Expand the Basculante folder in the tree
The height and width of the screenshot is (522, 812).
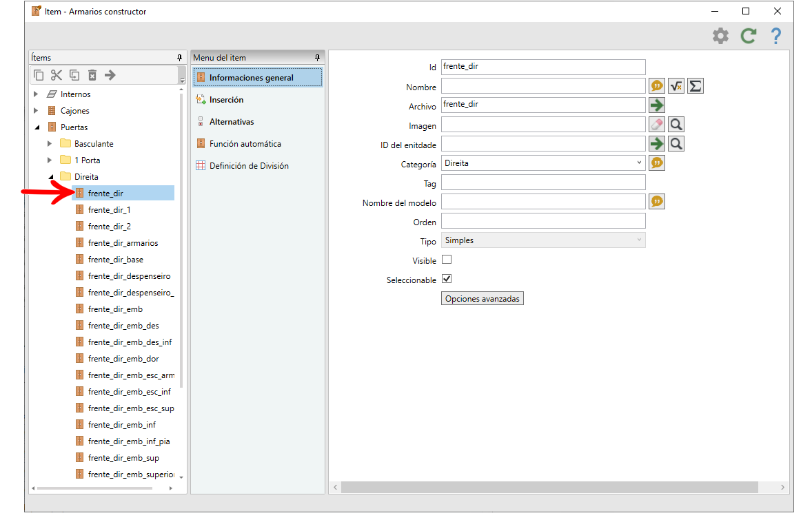50,144
